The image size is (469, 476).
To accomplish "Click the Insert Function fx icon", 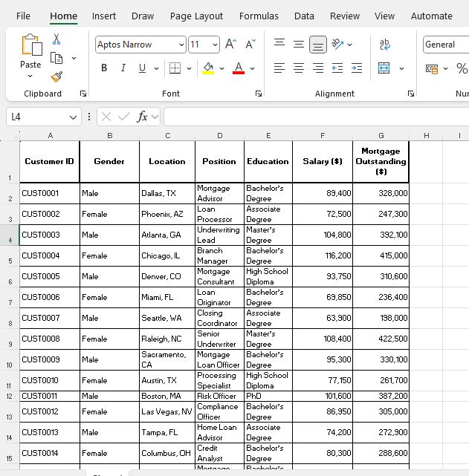I will pyautogui.click(x=142, y=117).
